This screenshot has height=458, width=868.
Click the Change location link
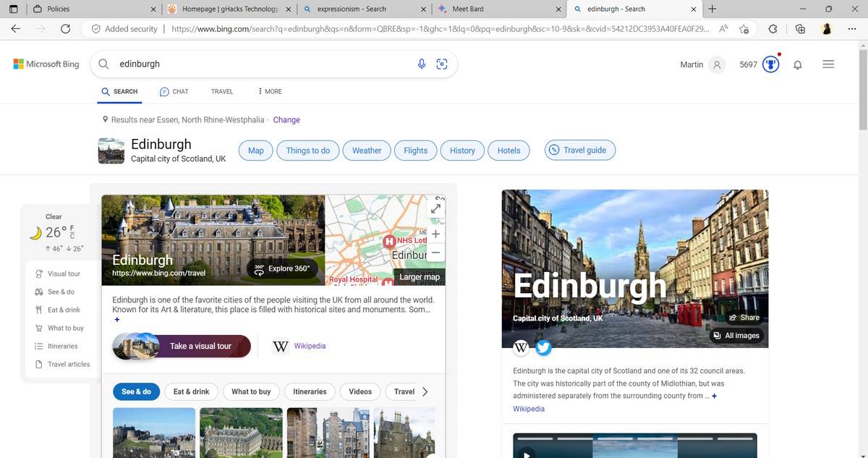(286, 119)
